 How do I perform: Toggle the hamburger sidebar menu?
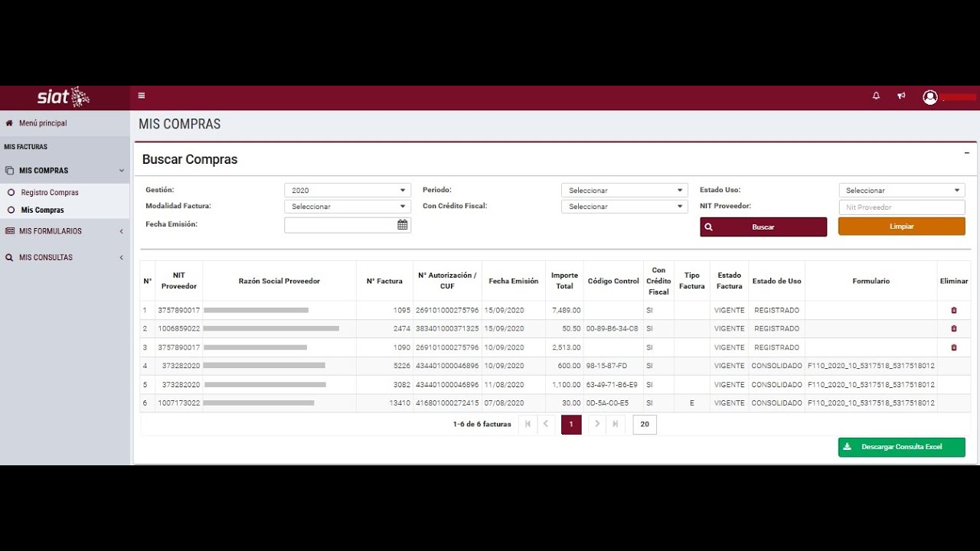142,96
